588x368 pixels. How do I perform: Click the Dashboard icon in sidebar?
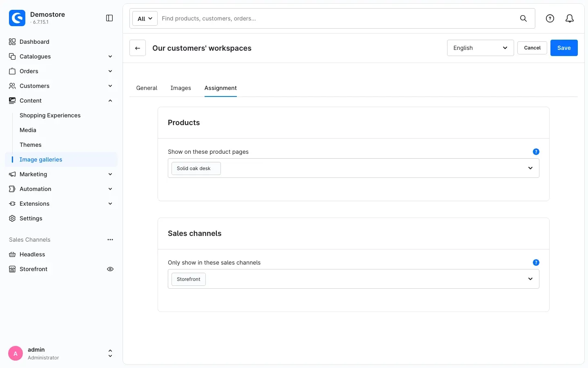coord(12,42)
